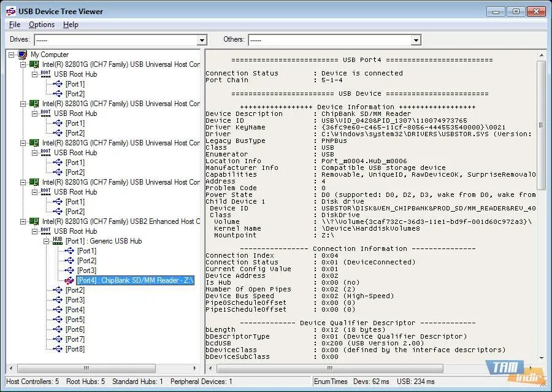Collapse the USB2 Enhanced Host Controller node
The height and width of the screenshot is (392, 552).
pyautogui.click(x=23, y=221)
